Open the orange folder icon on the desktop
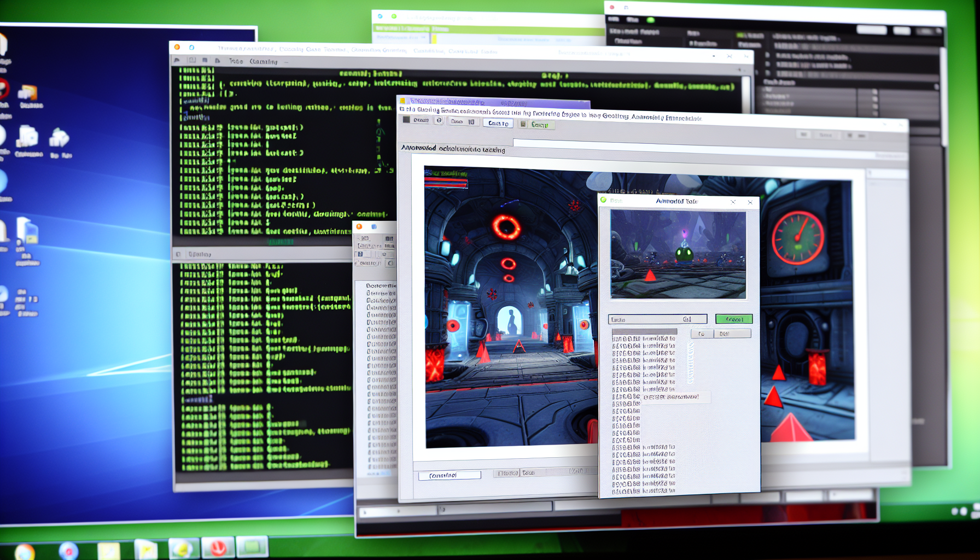This screenshot has width=980, height=560. click(27, 93)
